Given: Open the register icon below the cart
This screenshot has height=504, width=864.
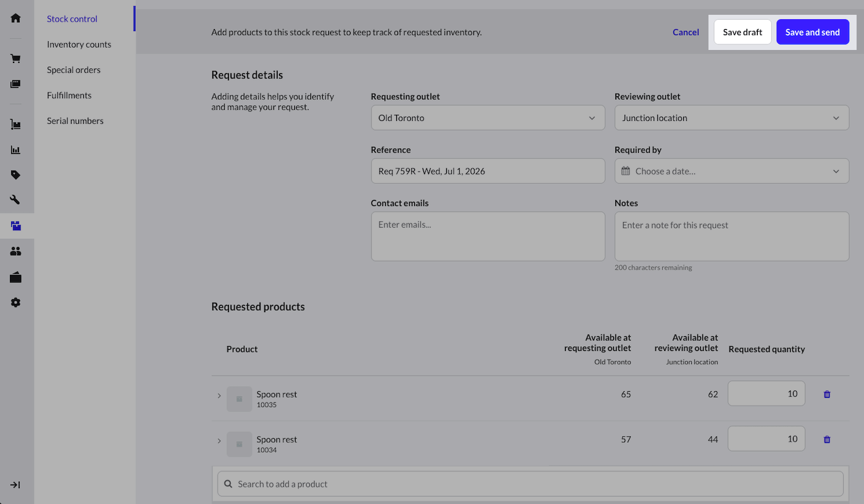Looking at the screenshot, I should 15,84.
